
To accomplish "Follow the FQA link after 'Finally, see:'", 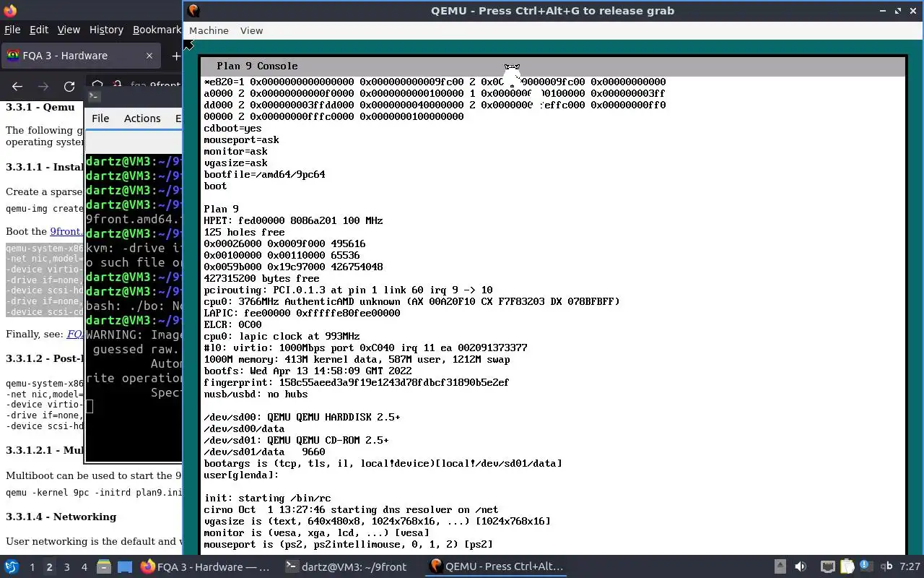I will [x=75, y=335].
